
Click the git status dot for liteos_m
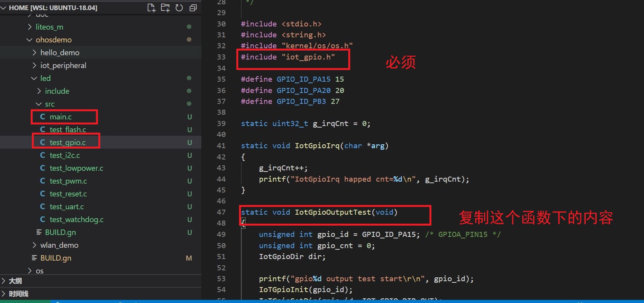pos(189,27)
